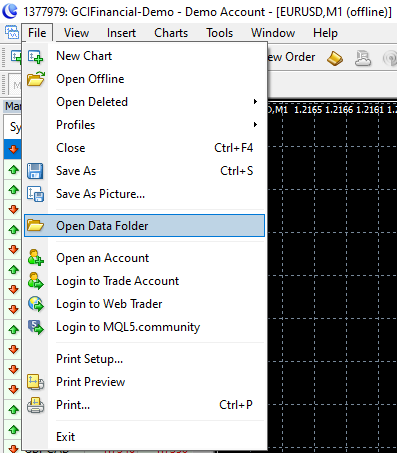
Task: Click the Open Offline folder icon
Action: 36,79
